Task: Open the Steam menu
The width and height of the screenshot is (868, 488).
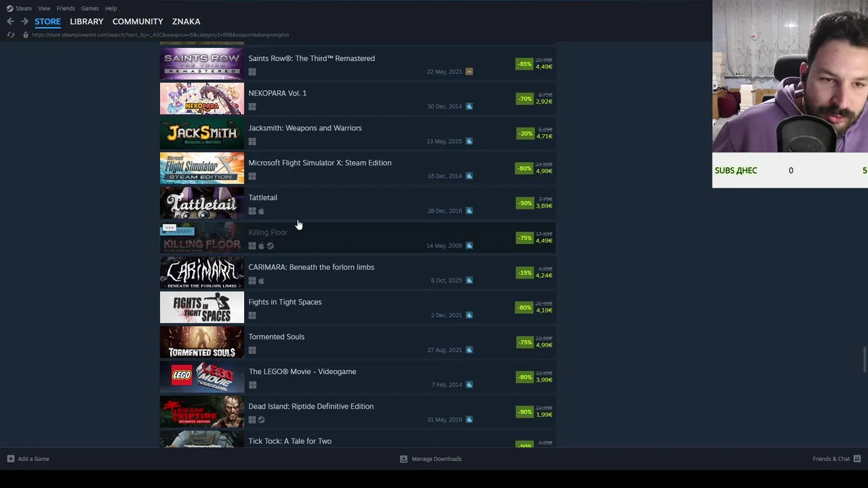Action: click(x=24, y=8)
